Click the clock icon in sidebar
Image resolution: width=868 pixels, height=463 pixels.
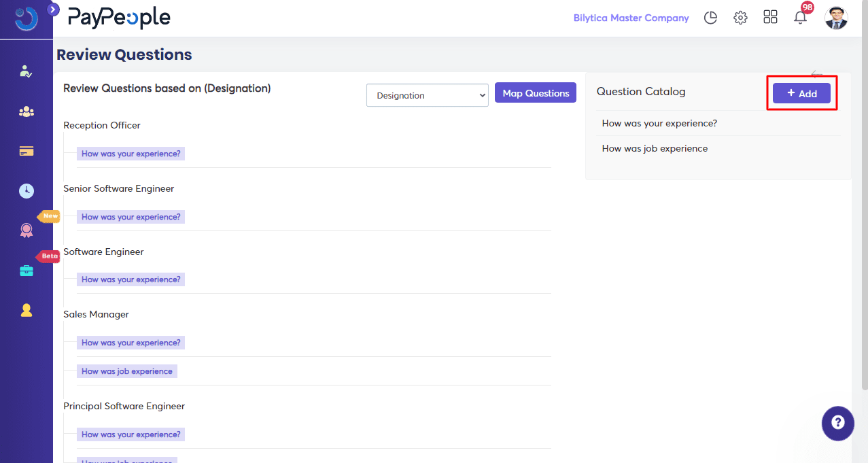tap(27, 191)
